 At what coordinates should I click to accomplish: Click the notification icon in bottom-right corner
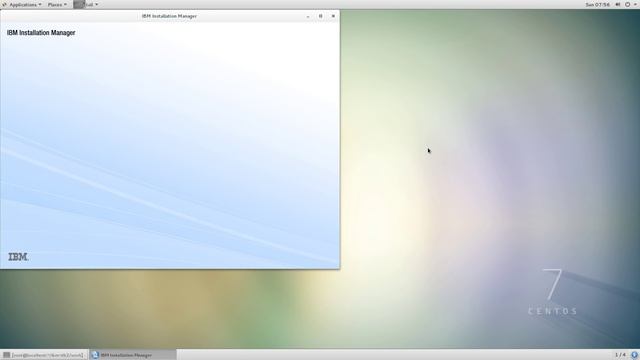[x=635, y=355]
